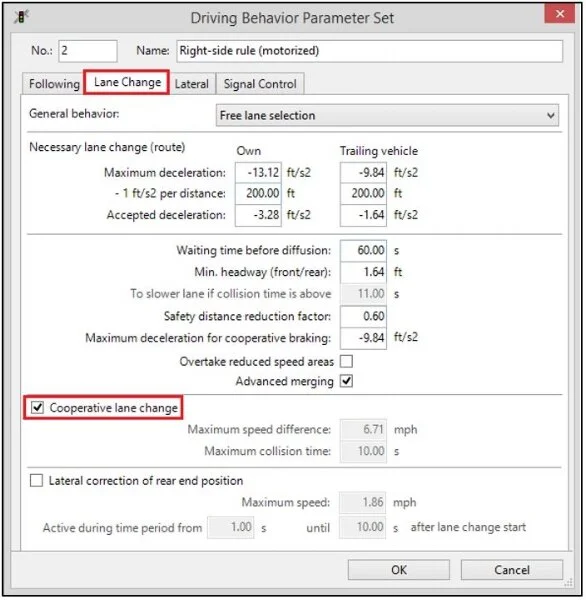Edit Trailing vehicle per distance 200.00 field
The image size is (586, 600).
(363, 193)
